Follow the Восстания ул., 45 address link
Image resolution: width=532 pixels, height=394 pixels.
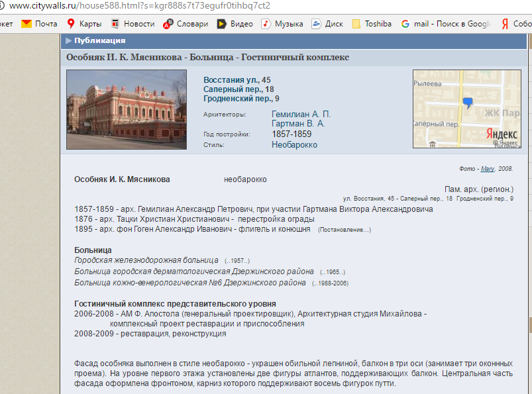(x=237, y=80)
